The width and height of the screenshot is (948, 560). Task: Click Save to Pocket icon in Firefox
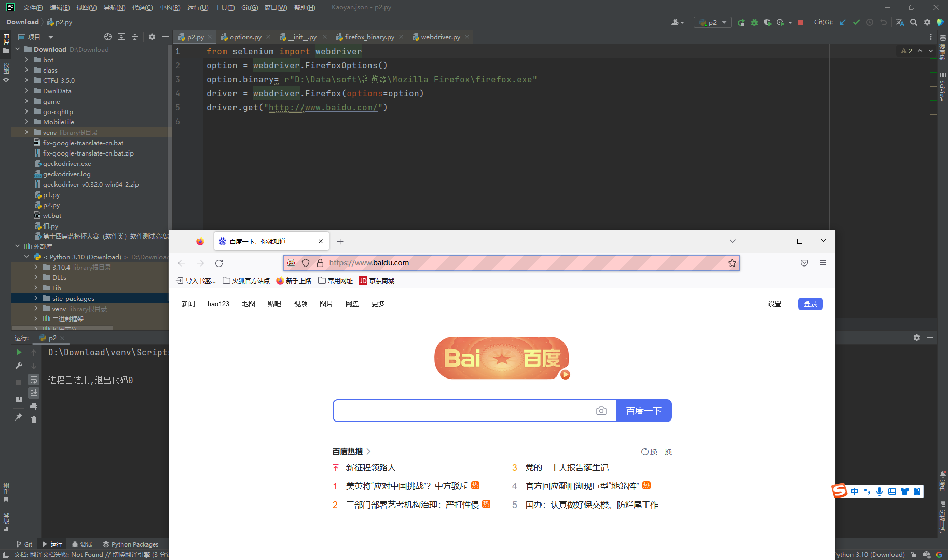[x=804, y=263]
